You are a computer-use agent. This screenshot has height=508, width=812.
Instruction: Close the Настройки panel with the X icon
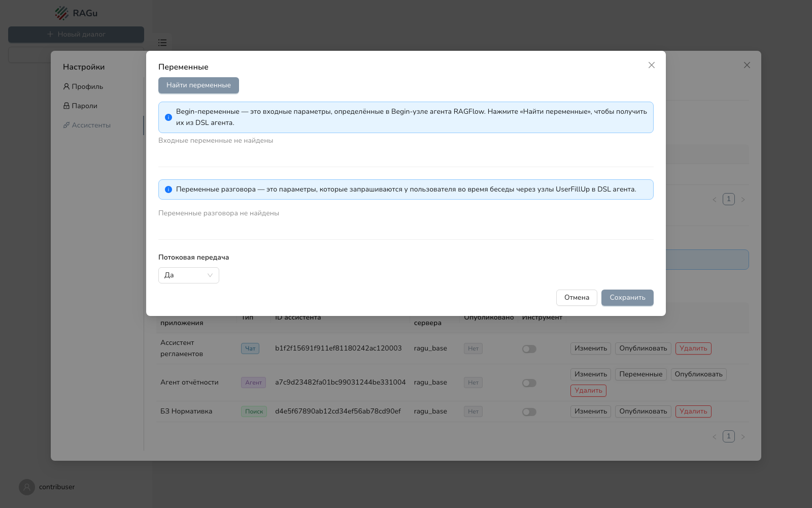click(747, 65)
